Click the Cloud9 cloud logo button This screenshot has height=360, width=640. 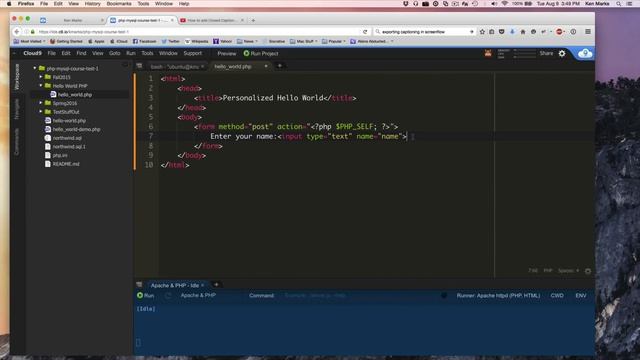coord(585,53)
